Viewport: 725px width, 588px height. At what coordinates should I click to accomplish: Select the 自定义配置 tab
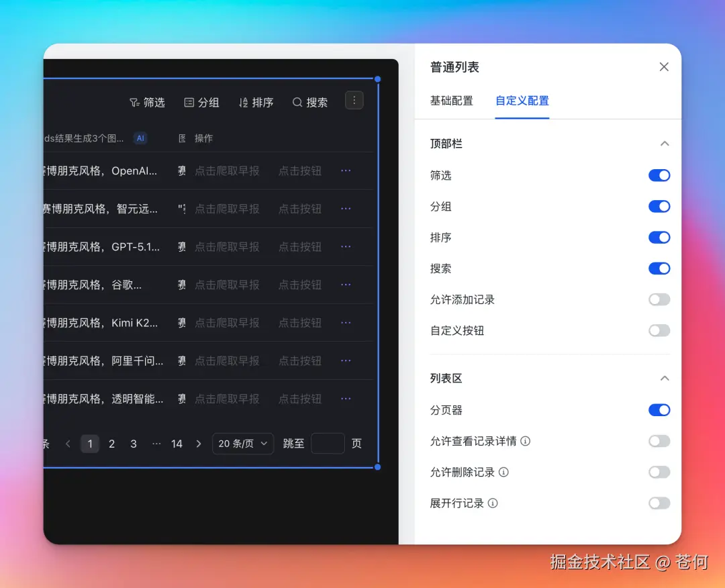pos(522,101)
